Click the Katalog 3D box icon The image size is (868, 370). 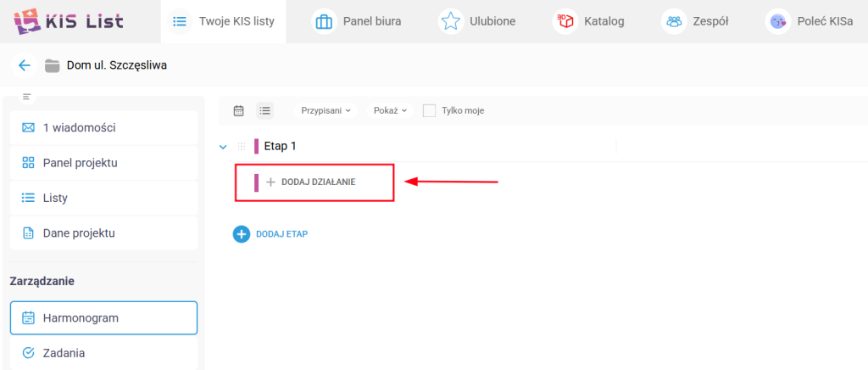565,21
